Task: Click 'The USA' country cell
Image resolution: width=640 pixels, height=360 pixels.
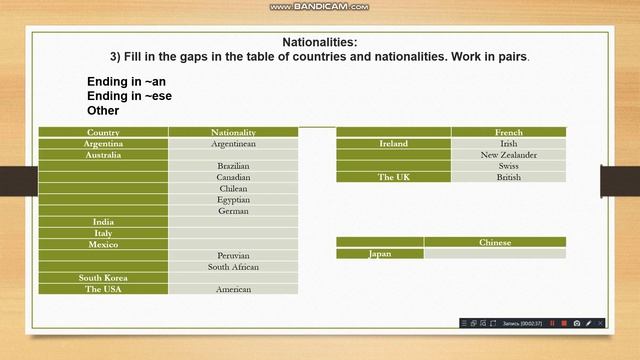Action: pyautogui.click(x=103, y=289)
